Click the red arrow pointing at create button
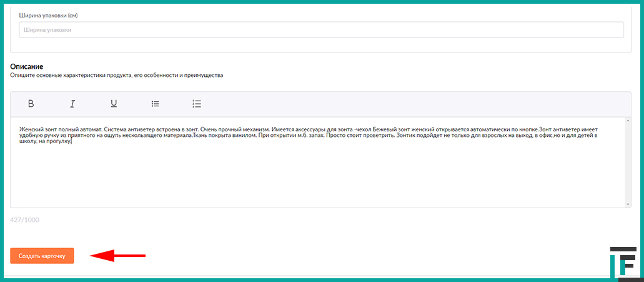644x282 pixels. (119, 255)
